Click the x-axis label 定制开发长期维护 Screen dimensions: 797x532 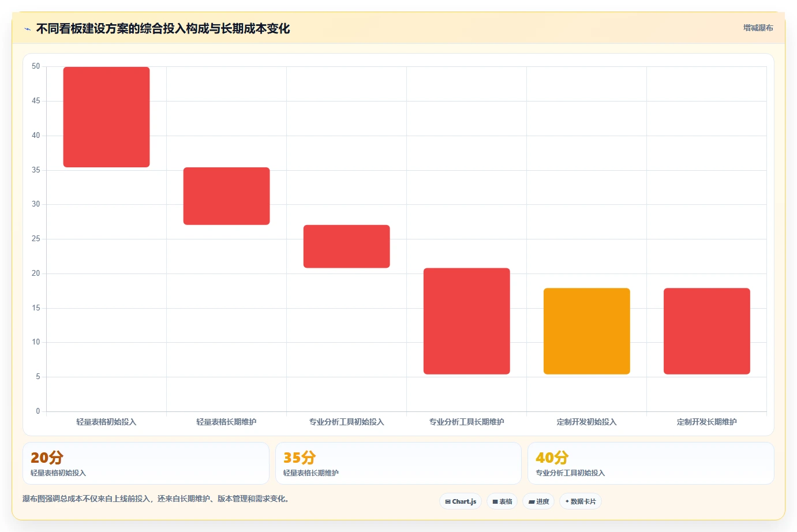[706, 422]
